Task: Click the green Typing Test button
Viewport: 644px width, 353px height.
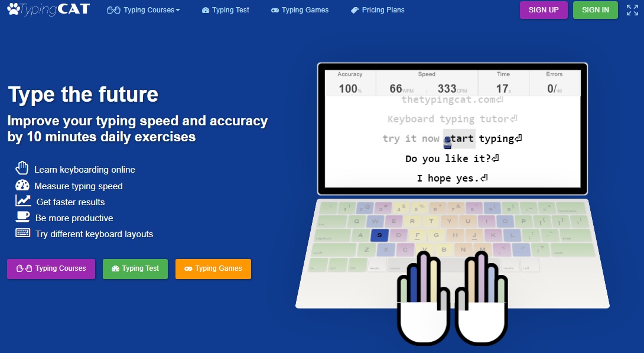Action: tap(135, 269)
